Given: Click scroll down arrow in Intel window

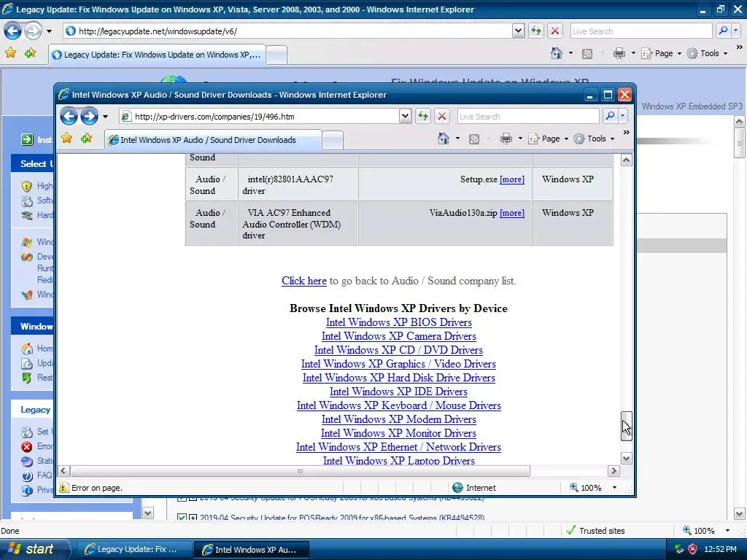Looking at the screenshot, I should point(627,459).
